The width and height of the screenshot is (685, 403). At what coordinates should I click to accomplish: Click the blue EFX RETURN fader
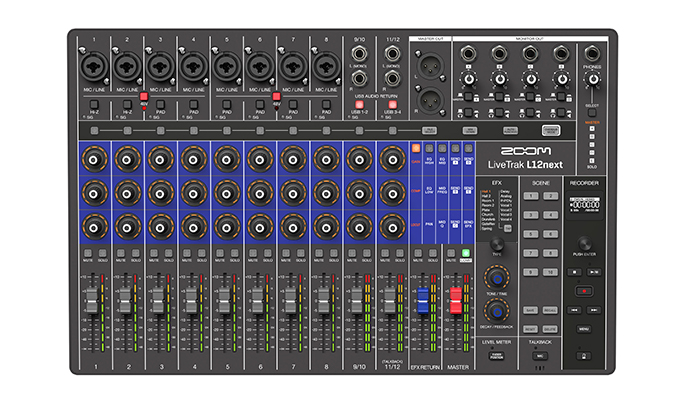[x=423, y=299]
